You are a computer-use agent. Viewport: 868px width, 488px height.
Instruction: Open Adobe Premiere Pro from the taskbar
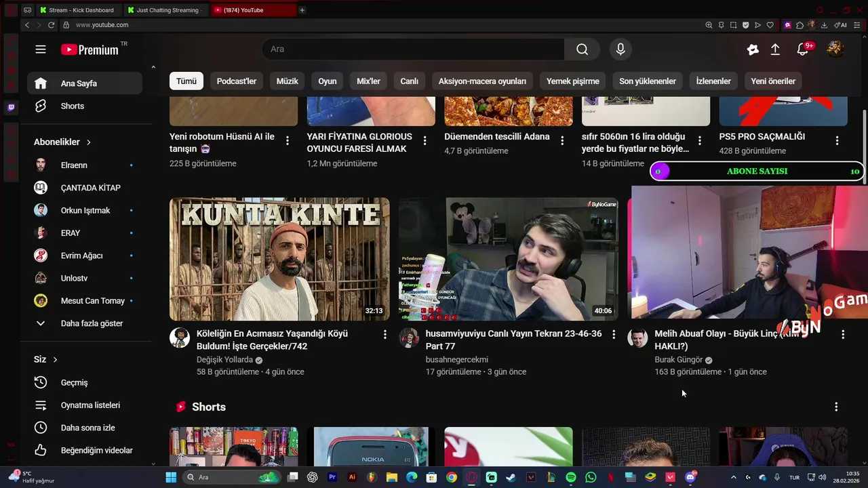[332, 477]
